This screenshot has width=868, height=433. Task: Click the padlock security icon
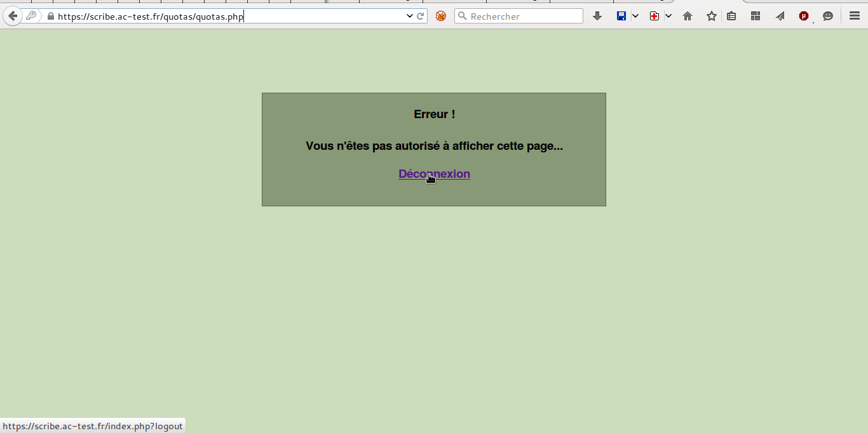click(51, 17)
